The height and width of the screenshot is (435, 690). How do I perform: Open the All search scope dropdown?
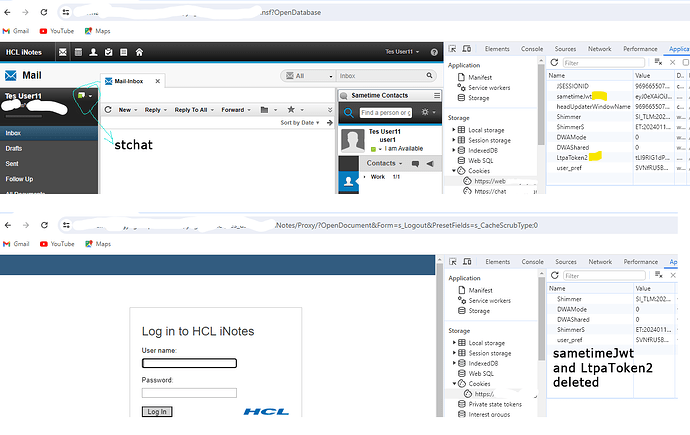click(308, 76)
